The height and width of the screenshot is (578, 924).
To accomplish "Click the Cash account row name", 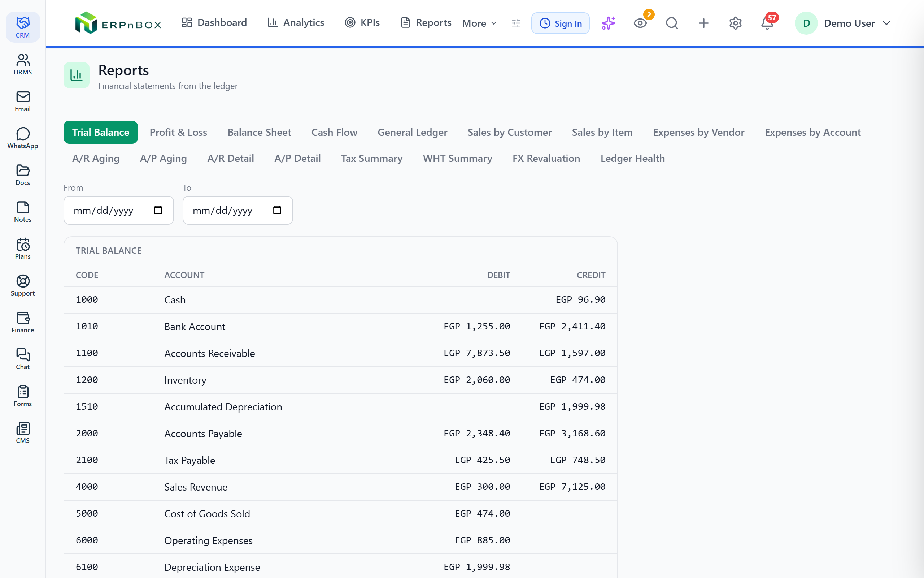I will tap(175, 300).
